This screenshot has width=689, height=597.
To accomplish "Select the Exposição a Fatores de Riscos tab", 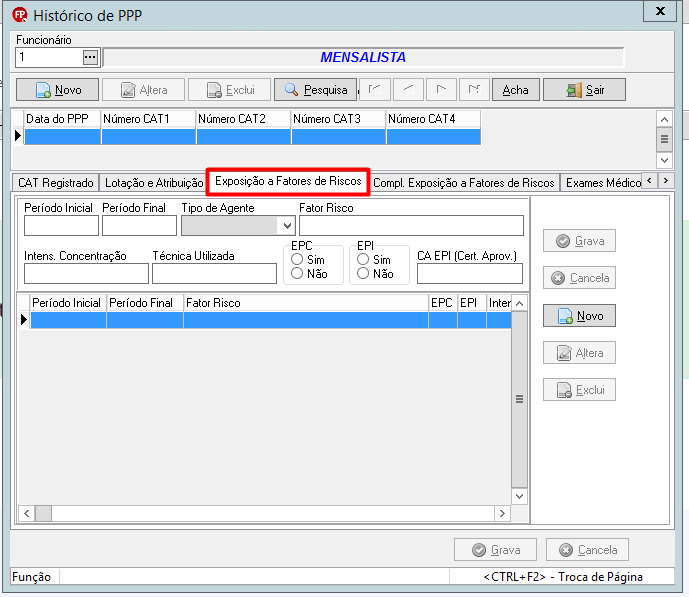I will 288,181.
